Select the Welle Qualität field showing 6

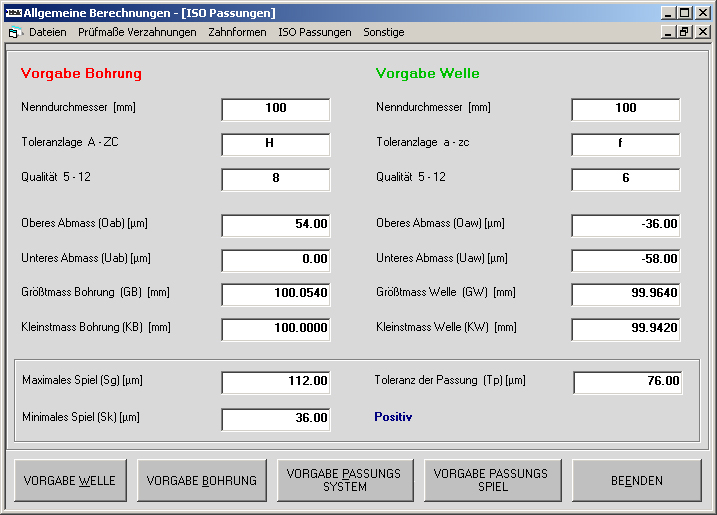tap(626, 179)
